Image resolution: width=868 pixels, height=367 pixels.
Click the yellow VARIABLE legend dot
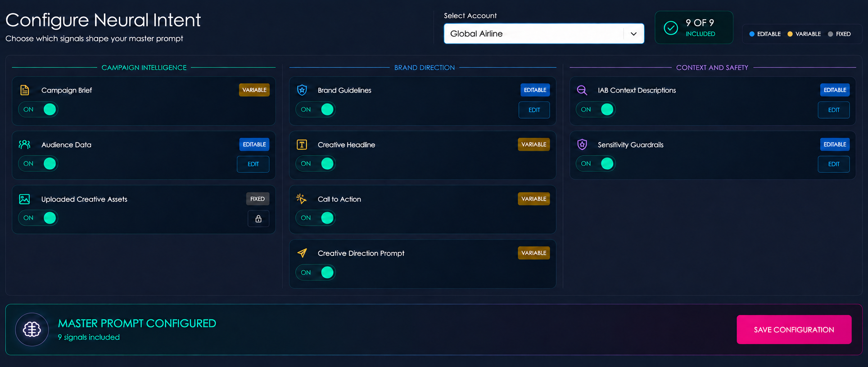coord(790,34)
